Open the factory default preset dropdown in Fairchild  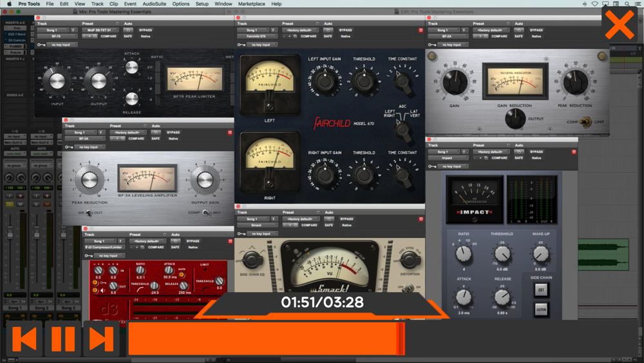(x=299, y=30)
